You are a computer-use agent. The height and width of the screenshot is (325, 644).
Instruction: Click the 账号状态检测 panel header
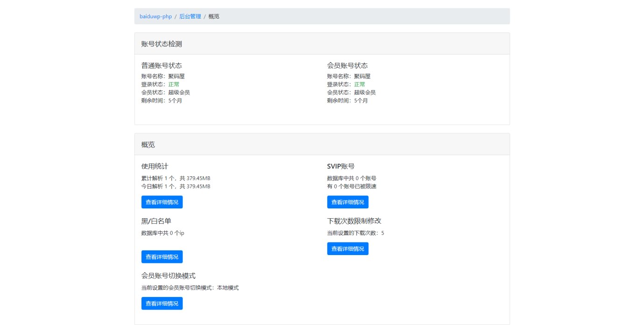point(161,44)
